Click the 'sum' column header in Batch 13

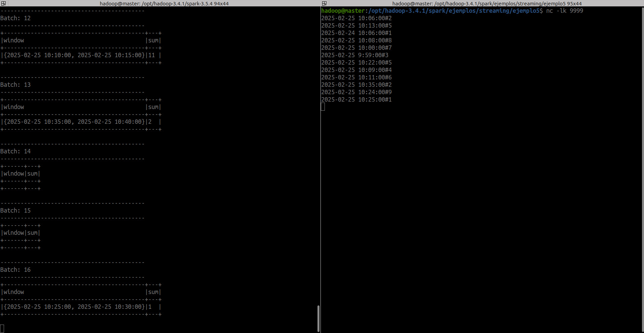(153, 107)
